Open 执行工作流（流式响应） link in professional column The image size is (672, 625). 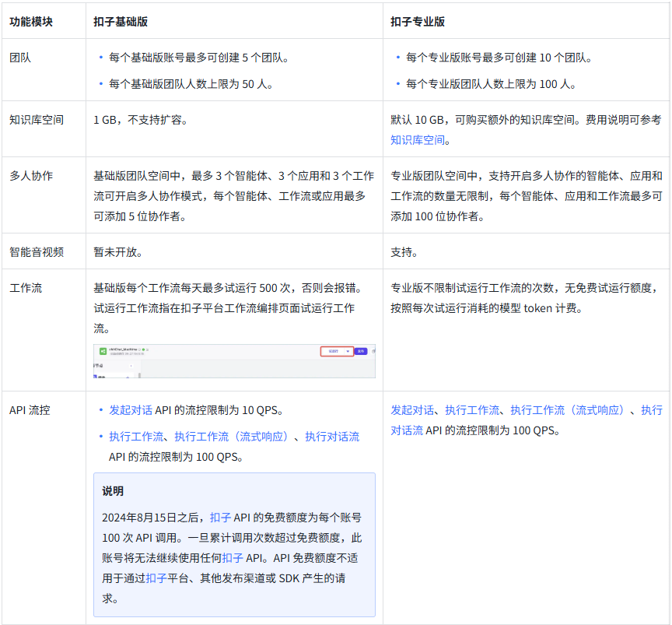click(x=569, y=410)
